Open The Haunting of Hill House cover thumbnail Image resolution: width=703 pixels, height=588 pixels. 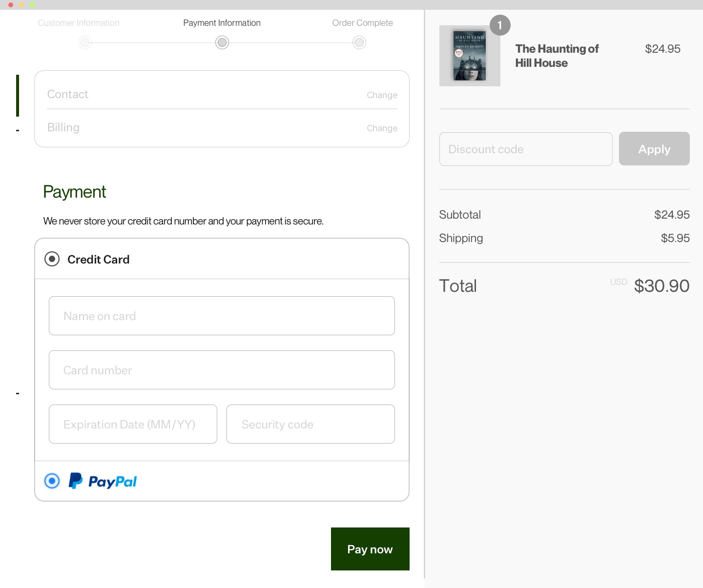tap(470, 56)
